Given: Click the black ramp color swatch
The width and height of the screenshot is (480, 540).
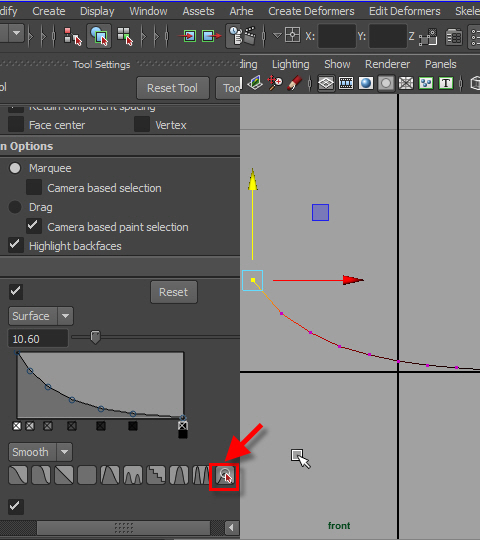Looking at the screenshot, I should (x=183, y=435).
